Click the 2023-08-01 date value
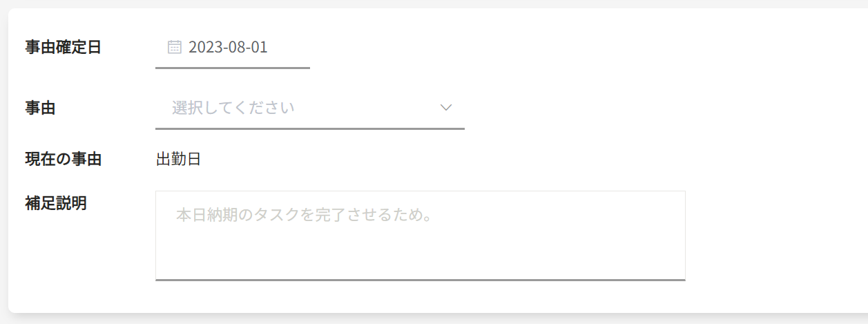 pyautogui.click(x=228, y=47)
